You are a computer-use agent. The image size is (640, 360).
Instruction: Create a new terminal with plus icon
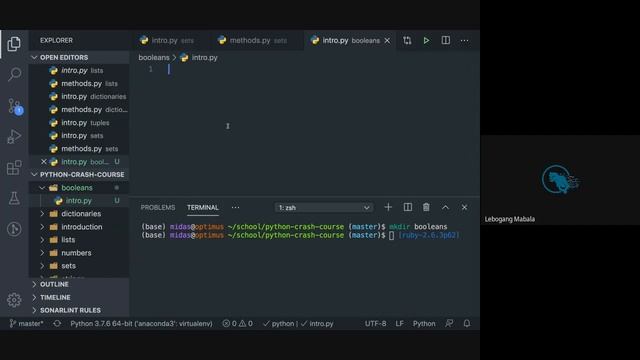coord(388,207)
